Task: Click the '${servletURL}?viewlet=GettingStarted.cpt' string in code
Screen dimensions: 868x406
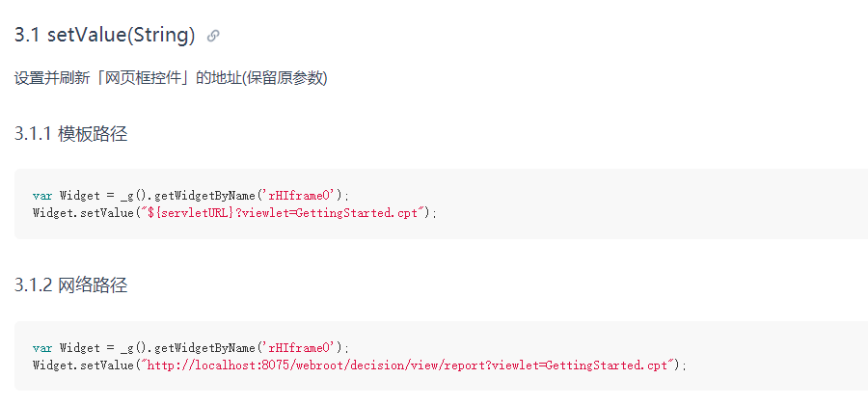Action: pos(284,213)
